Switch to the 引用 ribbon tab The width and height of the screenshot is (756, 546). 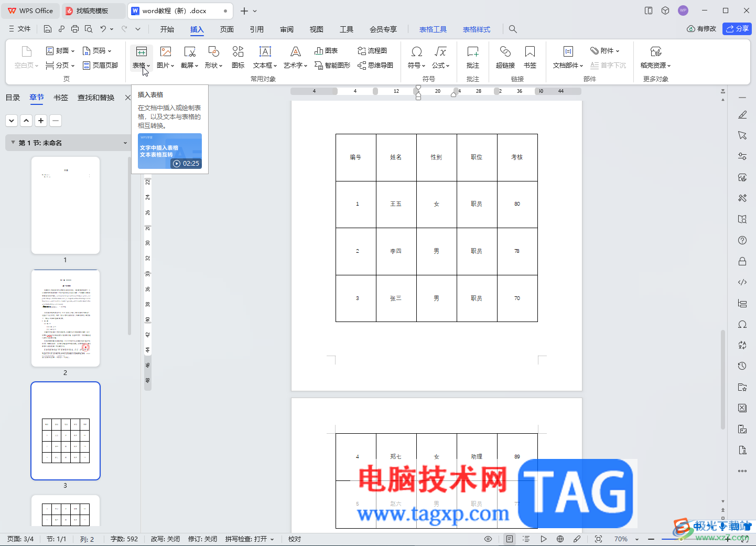pos(257,29)
